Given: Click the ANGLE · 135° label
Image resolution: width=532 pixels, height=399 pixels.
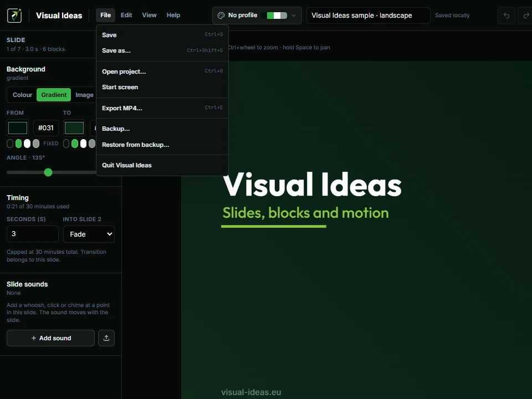Looking at the screenshot, I should pos(26,158).
